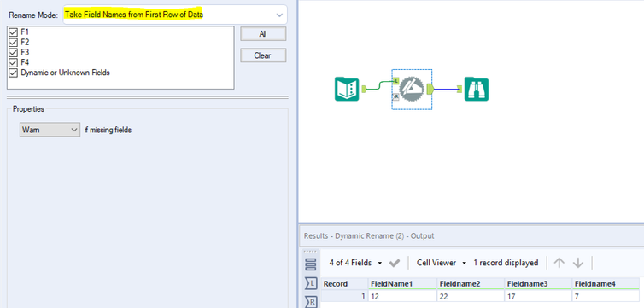Click the connection line into Browse tool
The height and width of the screenshot is (308, 644).
tap(446, 89)
